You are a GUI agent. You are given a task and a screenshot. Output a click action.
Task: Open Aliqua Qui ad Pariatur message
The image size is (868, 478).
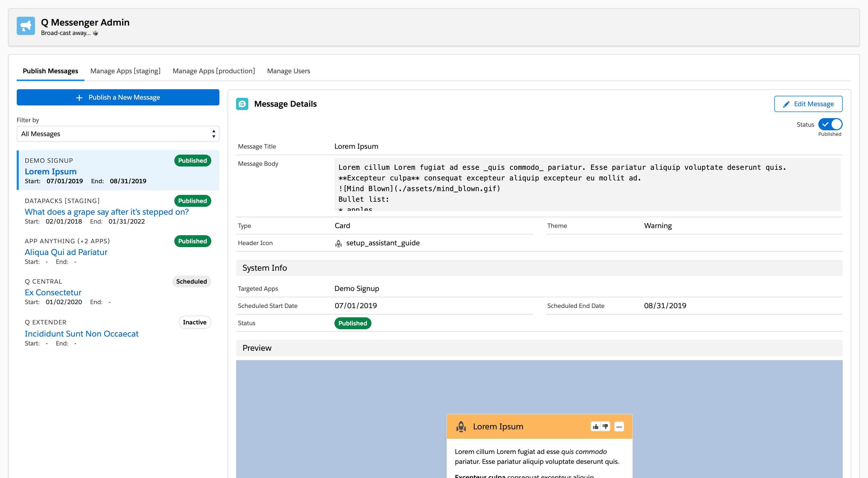[66, 252]
